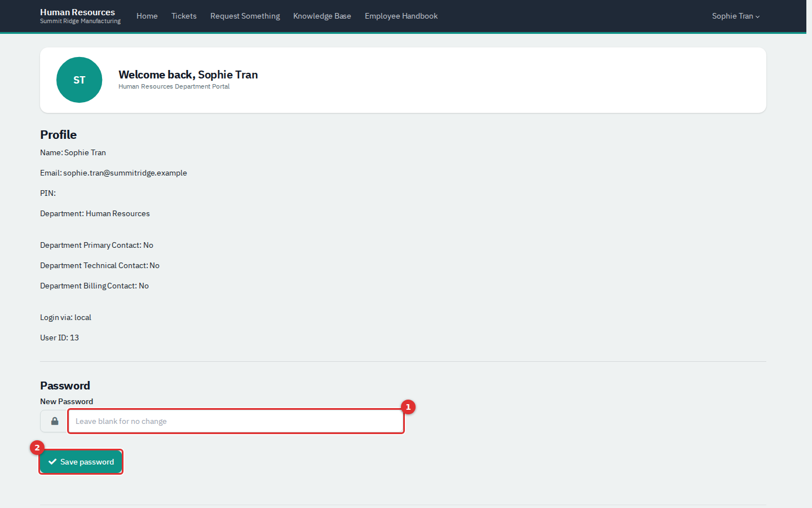Click the Save password button
The width and height of the screenshot is (812, 508).
click(x=81, y=462)
